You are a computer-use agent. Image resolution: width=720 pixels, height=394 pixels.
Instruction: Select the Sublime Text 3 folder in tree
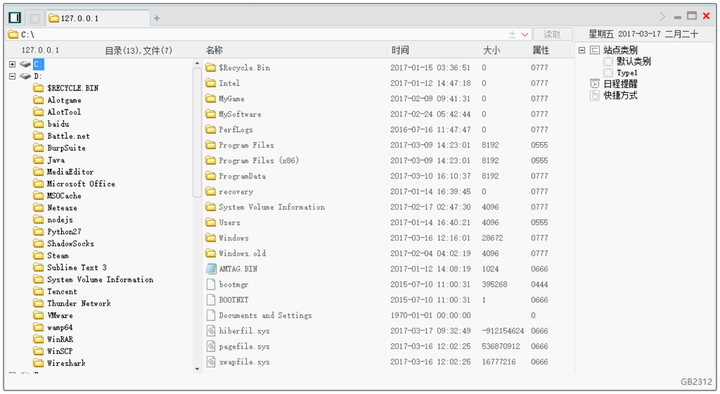click(77, 267)
